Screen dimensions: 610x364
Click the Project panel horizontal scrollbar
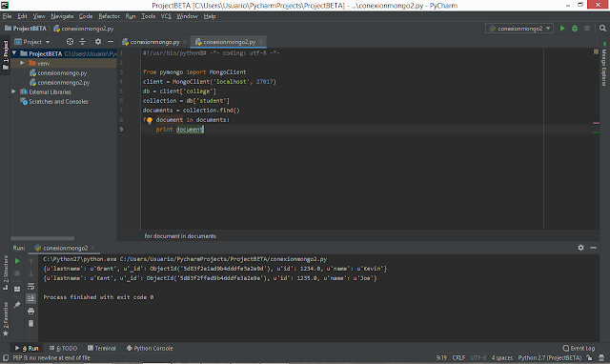coord(42,238)
